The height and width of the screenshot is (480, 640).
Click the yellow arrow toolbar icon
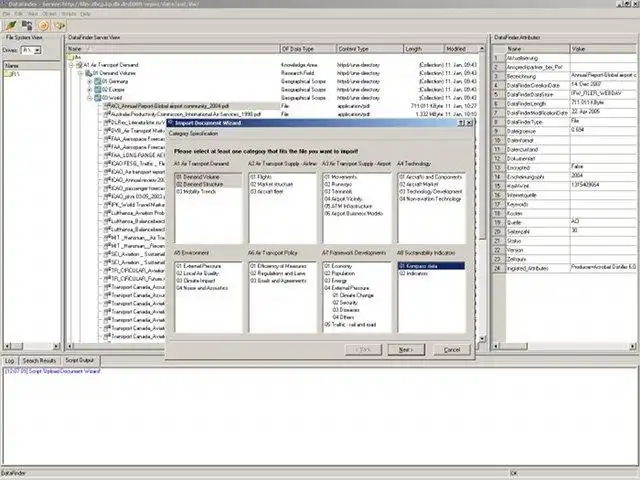pyautogui.click(x=60, y=26)
